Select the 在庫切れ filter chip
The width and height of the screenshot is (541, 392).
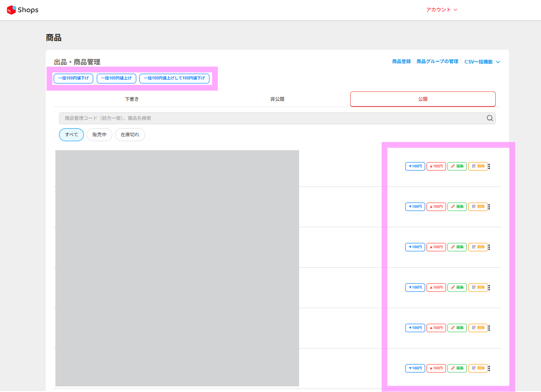130,135
